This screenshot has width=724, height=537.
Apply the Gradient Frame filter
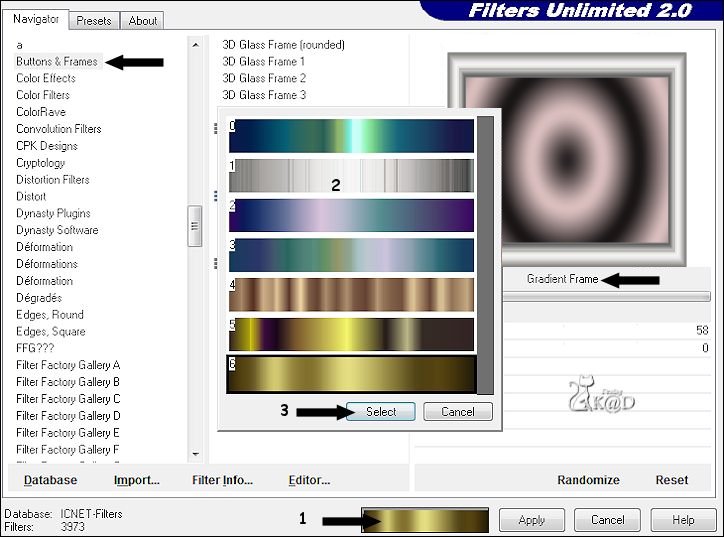point(531,520)
